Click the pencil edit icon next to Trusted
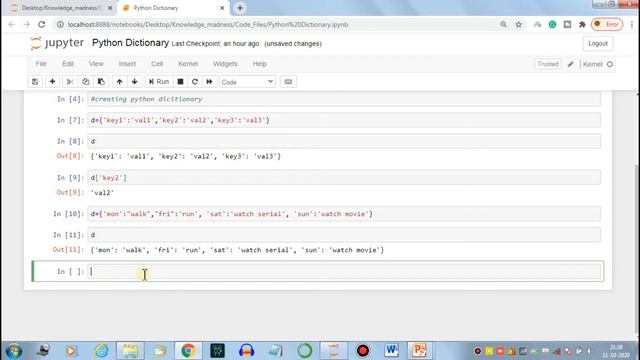Screen dimensions: 640x360 tap(570, 64)
